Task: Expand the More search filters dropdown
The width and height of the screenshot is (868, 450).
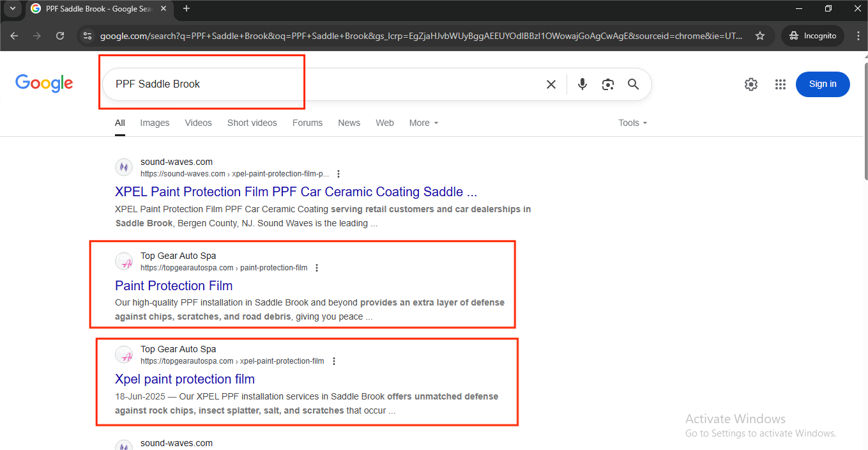Action: click(x=423, y=123)
